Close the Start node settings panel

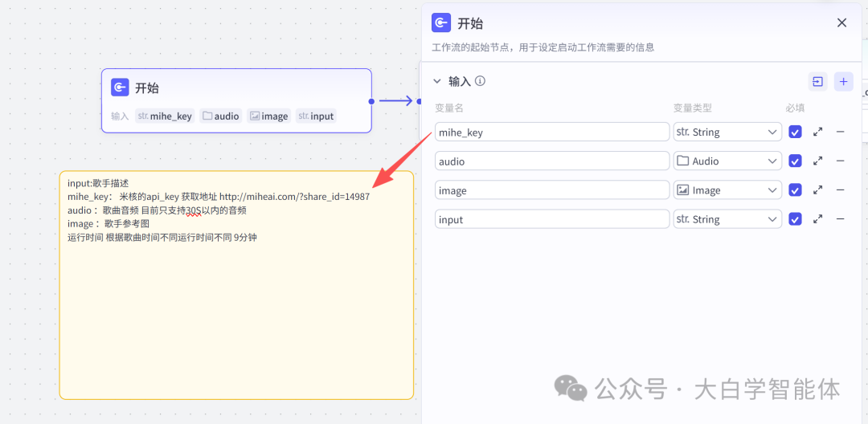(842, 22)
